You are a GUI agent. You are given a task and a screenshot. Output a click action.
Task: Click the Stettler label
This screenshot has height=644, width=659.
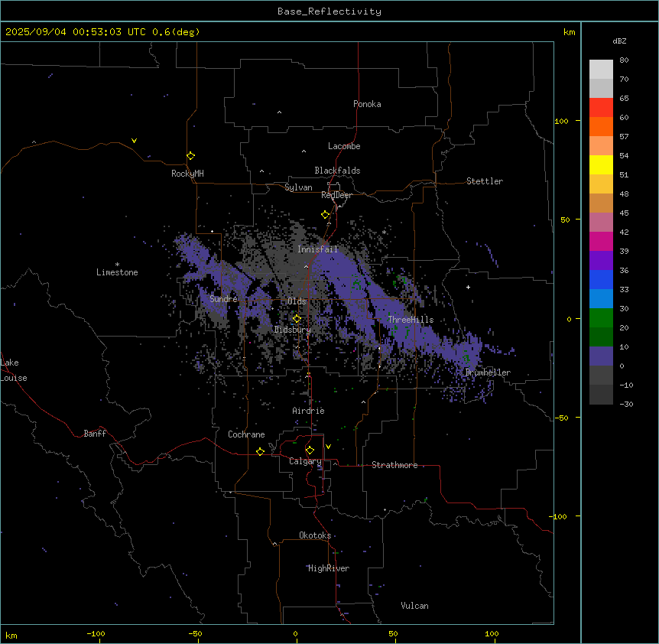tap(485, 181)
